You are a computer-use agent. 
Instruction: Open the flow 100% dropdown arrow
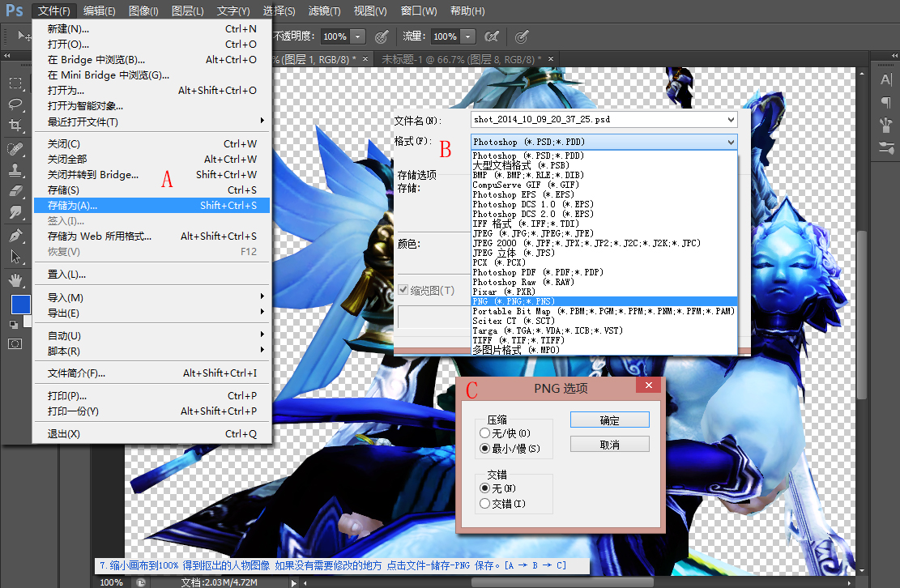coord(468,36)
